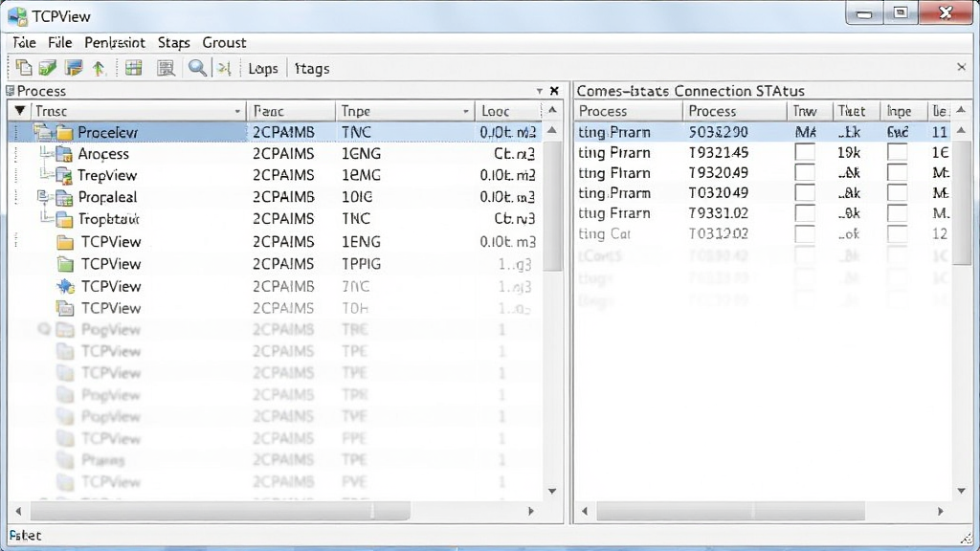The image size is (980, 551).
Task: Click the 5035290 cell in connection table
Action: click(x=718, y=132)
